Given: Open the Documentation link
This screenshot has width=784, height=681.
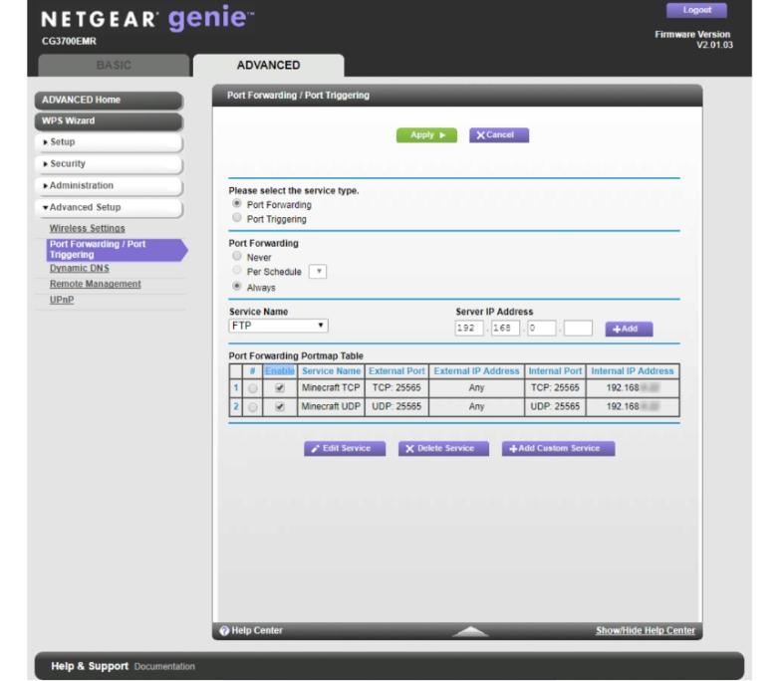Looking at the screenshot, I should (164, 667).
